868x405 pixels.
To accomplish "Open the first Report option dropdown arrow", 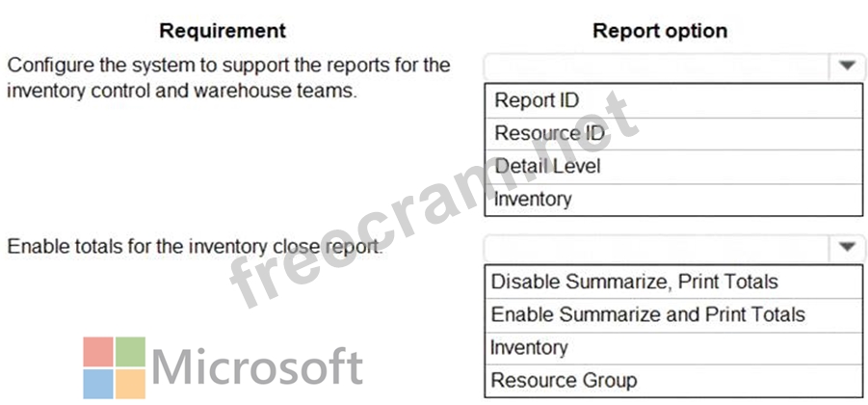I will 846,67.
